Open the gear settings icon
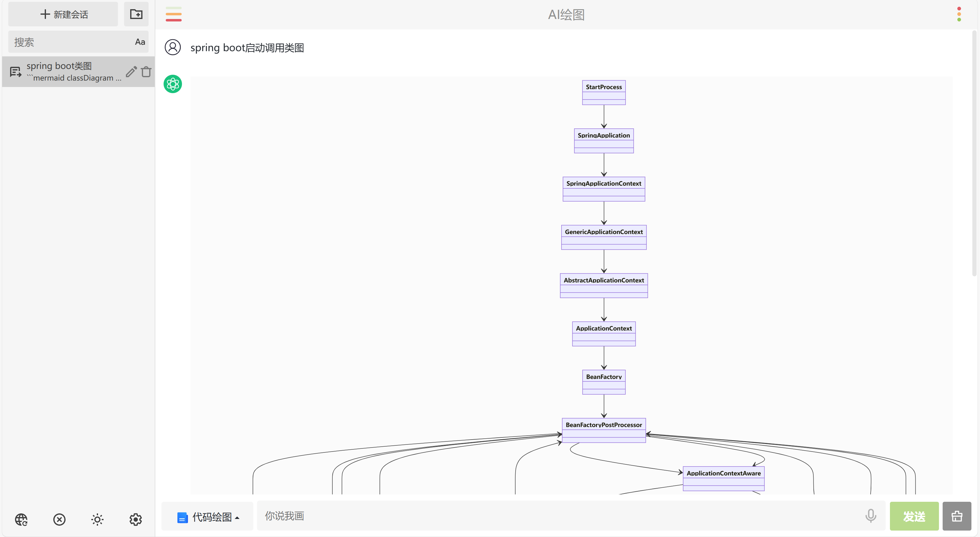This screenshot has height=537, width=980. (135, 519)
